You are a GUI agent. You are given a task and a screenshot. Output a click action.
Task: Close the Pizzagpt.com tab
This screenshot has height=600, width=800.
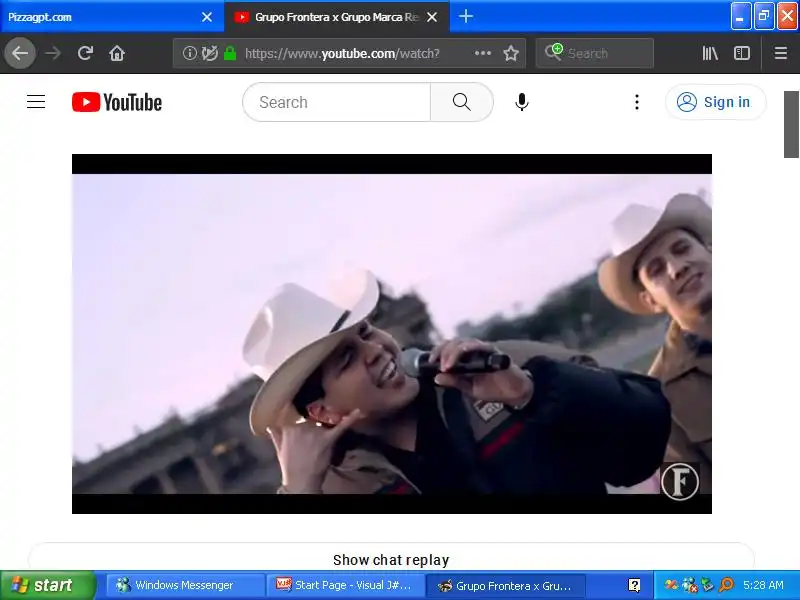[x=207, y=17]
